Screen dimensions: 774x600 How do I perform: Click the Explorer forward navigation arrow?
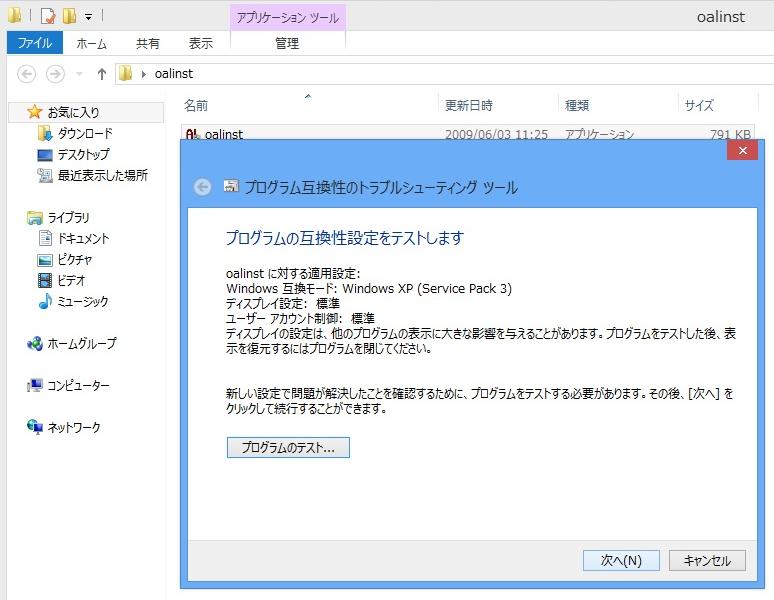click(55, 74)
